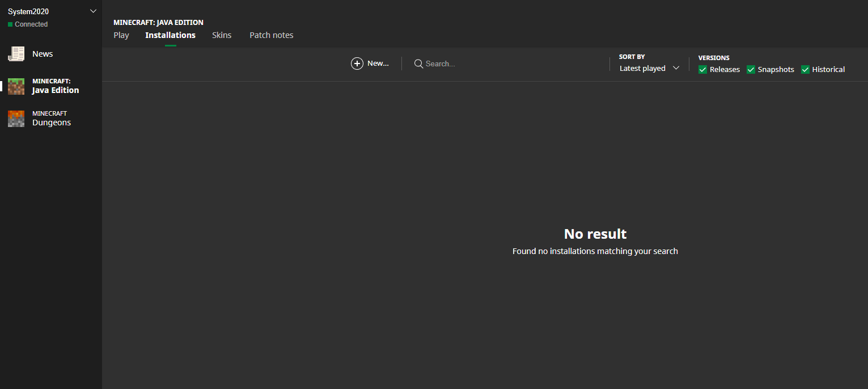
Task: Toggle the Releases checkbox
Action: pyautogui.click(x=703, y=69)
